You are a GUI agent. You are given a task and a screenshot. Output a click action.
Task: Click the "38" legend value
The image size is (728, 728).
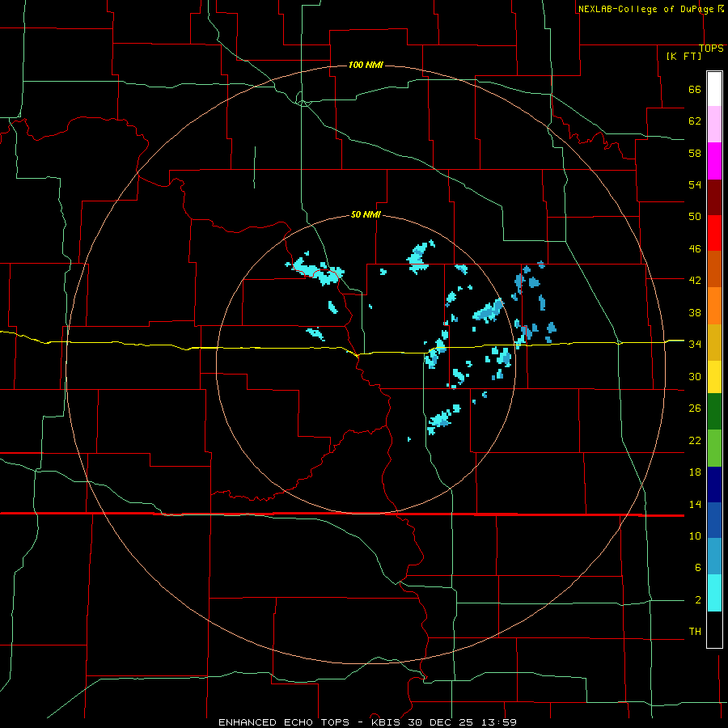(x=695, y=313)
